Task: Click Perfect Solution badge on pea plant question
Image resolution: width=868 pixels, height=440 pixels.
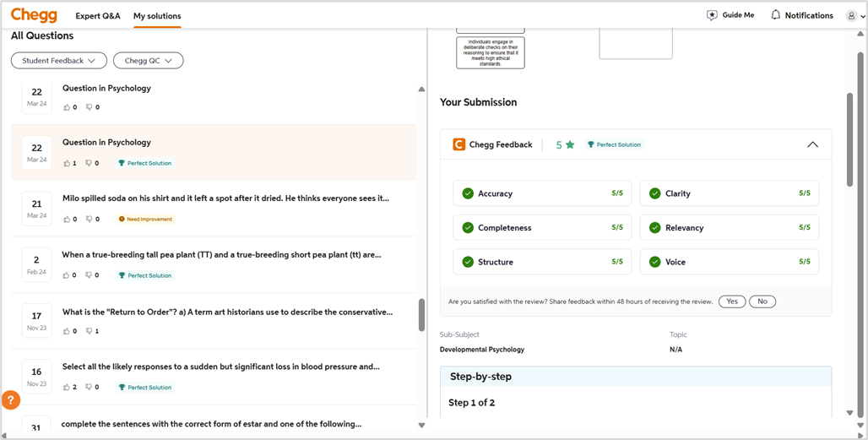Action: click(145, 275)
